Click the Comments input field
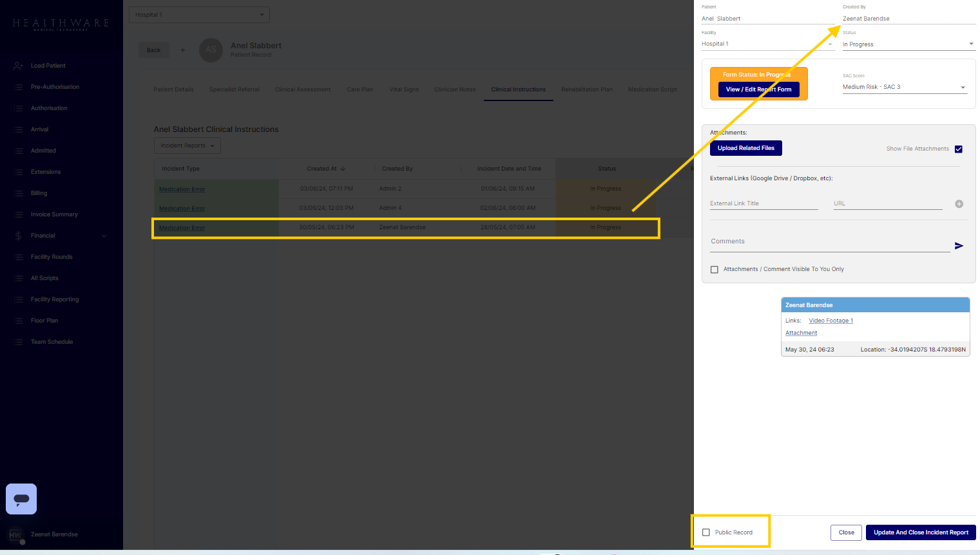Viewport: 980px width, 555px height. [x=829, y=242]
